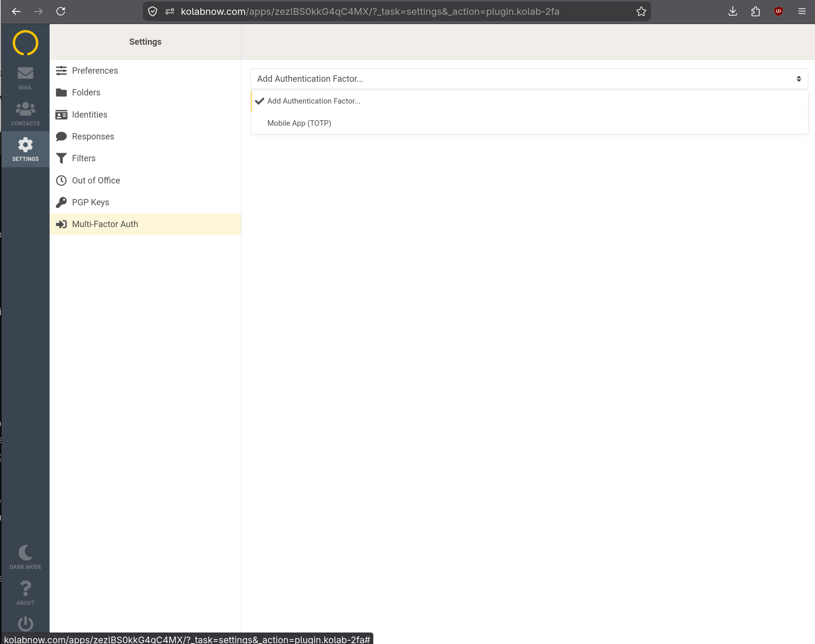
Task: Expand the Add Authentication Factor dropdown
Action: pos(529,79)
